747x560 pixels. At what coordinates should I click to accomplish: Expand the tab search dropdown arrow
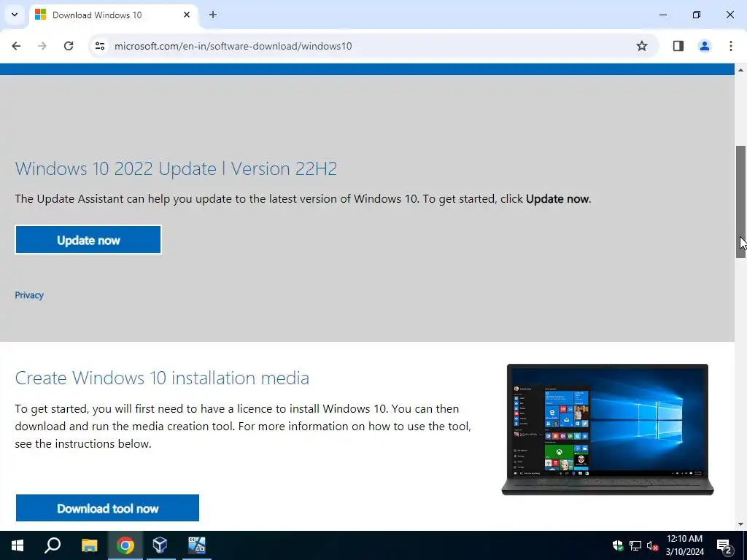pyautogui.click(x=15, y=15)
